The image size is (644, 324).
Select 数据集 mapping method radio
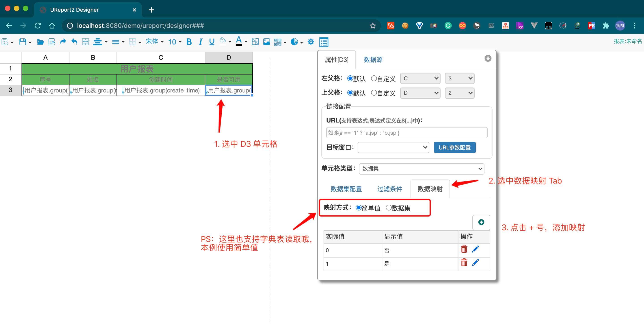coord(389,208)
